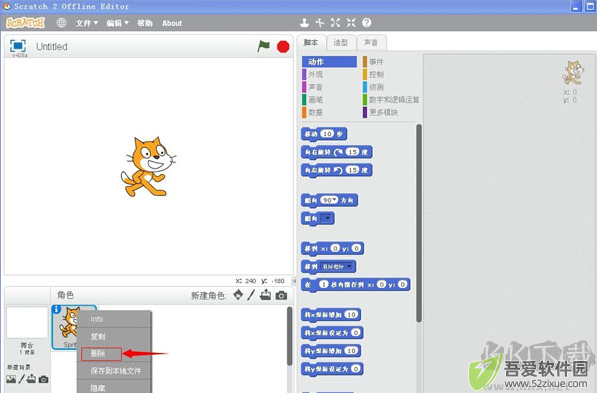597x393 pixels.
Task: Select the 数据 block category
Action: [312, 112]
